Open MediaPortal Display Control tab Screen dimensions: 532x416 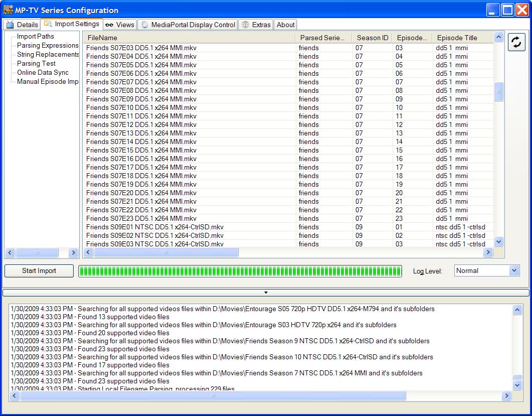188,25
